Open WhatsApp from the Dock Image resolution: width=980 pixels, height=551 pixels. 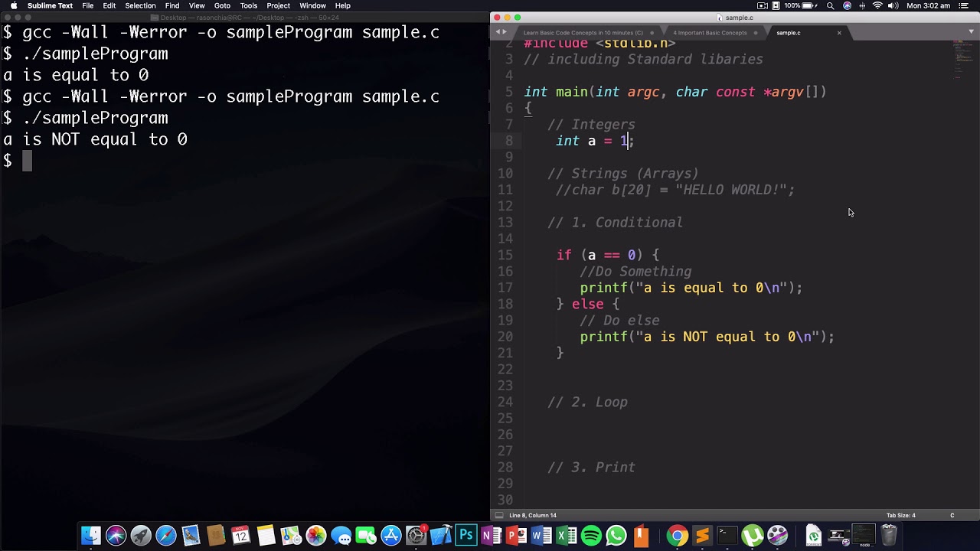point(616,536)
